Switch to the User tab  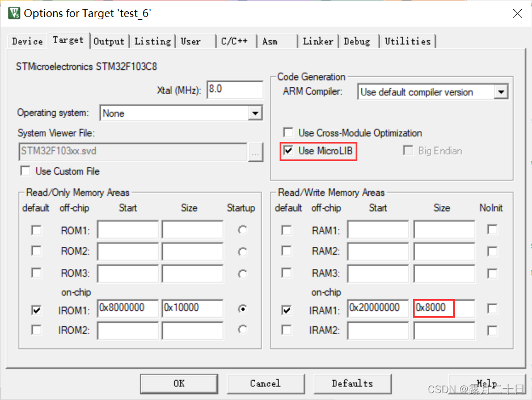pyautogui.click(x=196, y=41)
